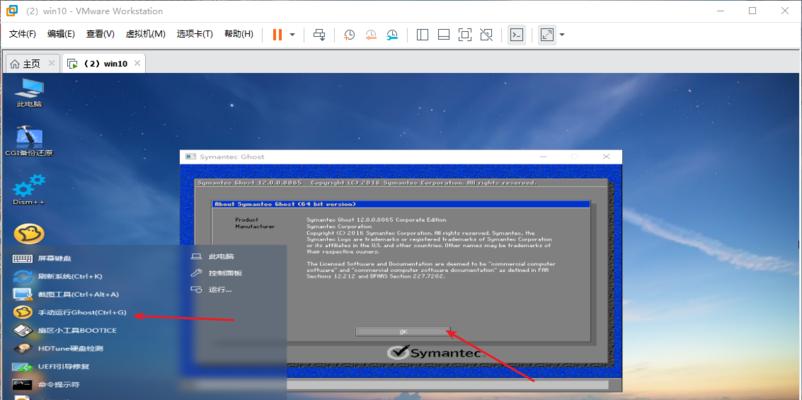Expand the power options dropdown arrow

[x=293, y=35]
